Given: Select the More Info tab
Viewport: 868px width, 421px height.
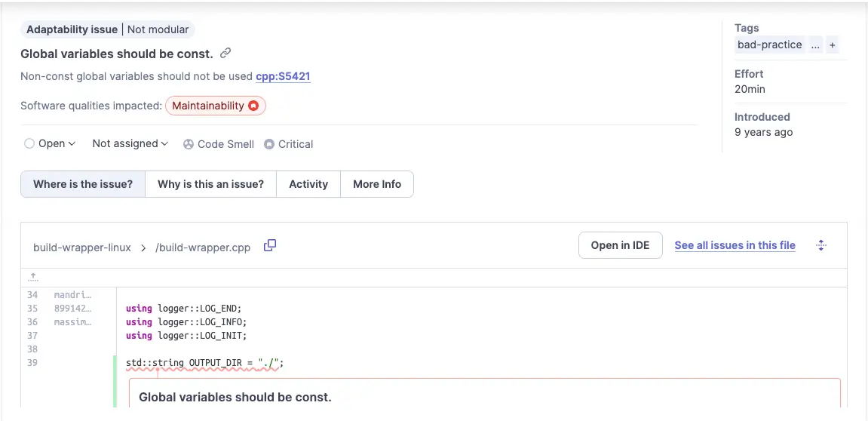Looking at the screenshot, I should coord(377,184).
